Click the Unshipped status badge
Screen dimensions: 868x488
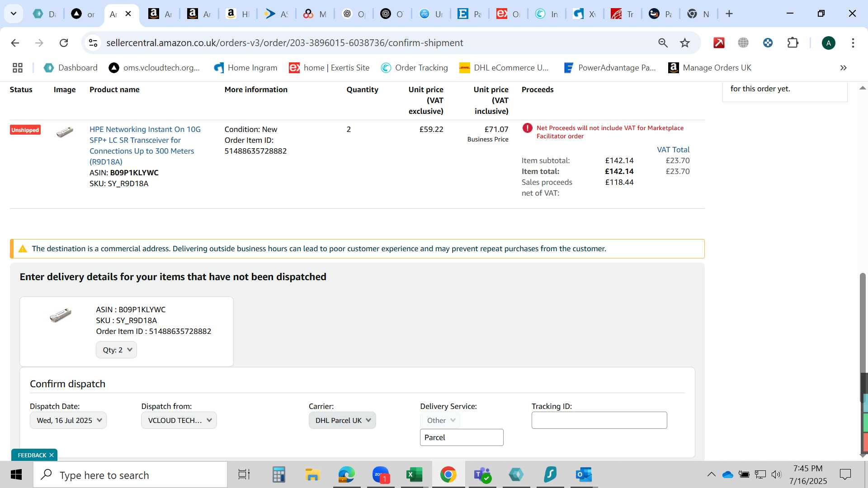[25, 130]
